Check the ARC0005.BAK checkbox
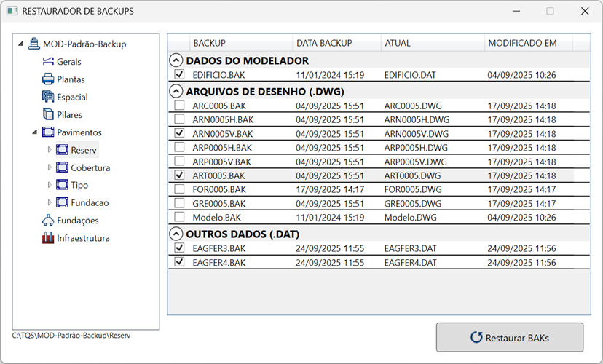This screenshot has height=364, width=603. point(179,106)
